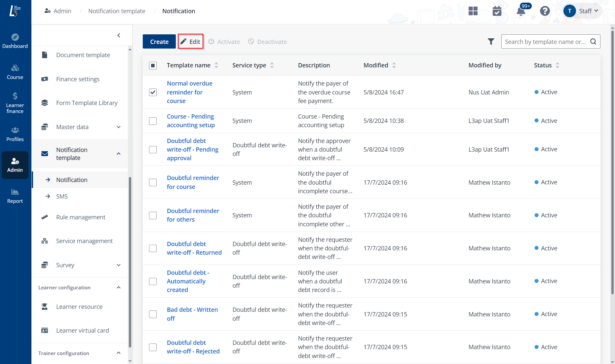Open Learner finance in the sidebar
The width and height of the screenshot is (615, 364).
point(15,103)
